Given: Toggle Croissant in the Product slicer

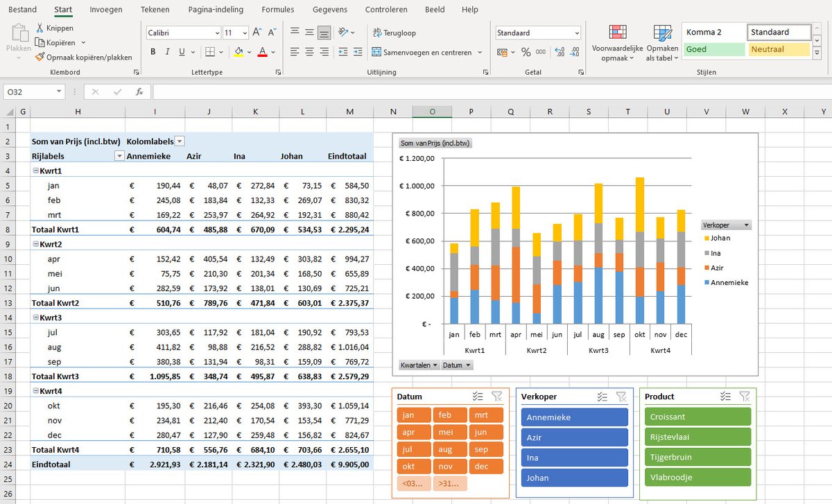Looking at the screenshot, I should pyautogui.click(x=697, y=417).
